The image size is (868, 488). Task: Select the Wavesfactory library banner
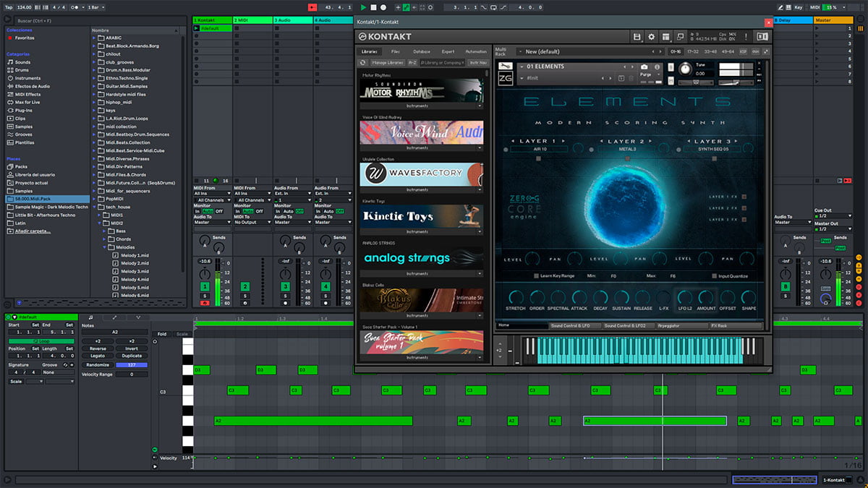(421, 174)
